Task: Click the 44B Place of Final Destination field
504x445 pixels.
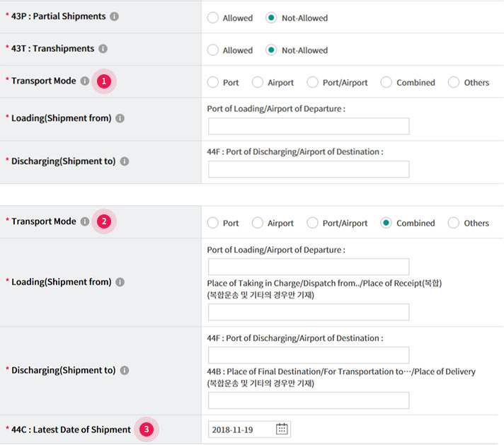Action: point(309,400)
